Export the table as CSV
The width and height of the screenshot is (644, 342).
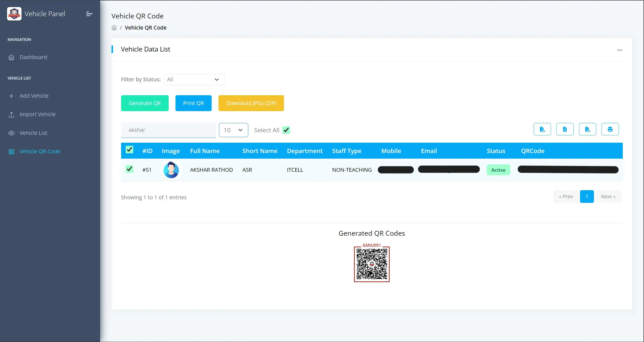tap(587, 129)
